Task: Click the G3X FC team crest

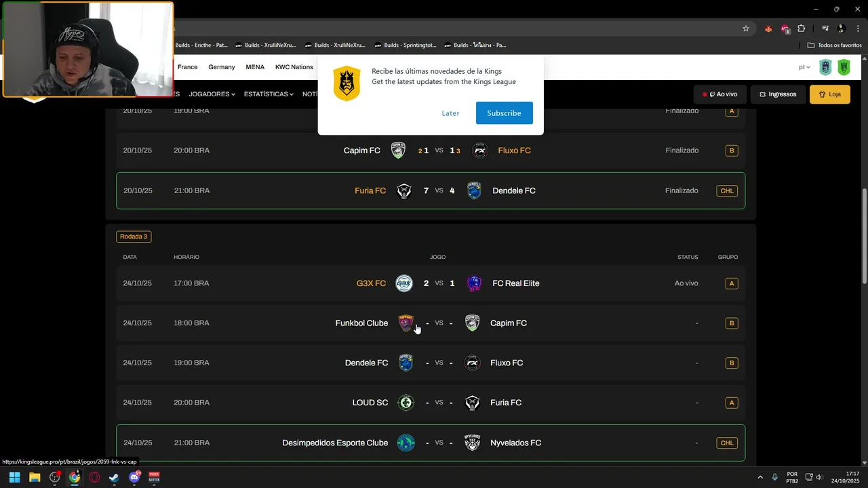Action: click(404, 283)
